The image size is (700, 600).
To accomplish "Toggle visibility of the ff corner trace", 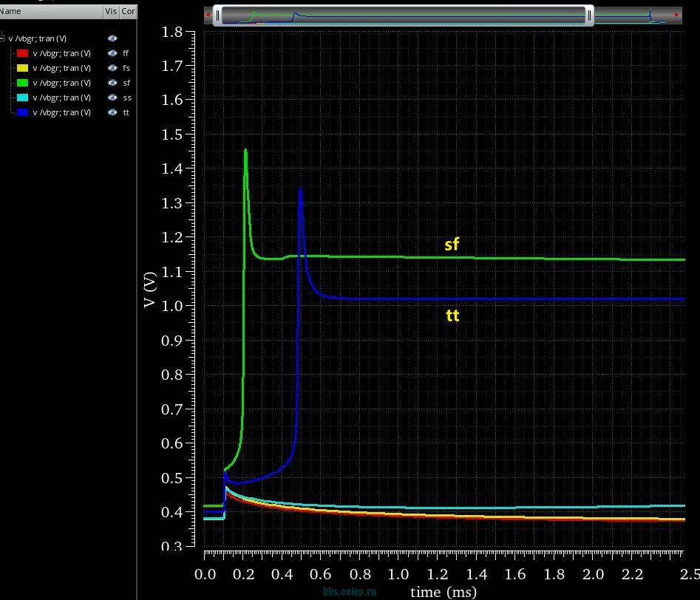I will 112,53.
